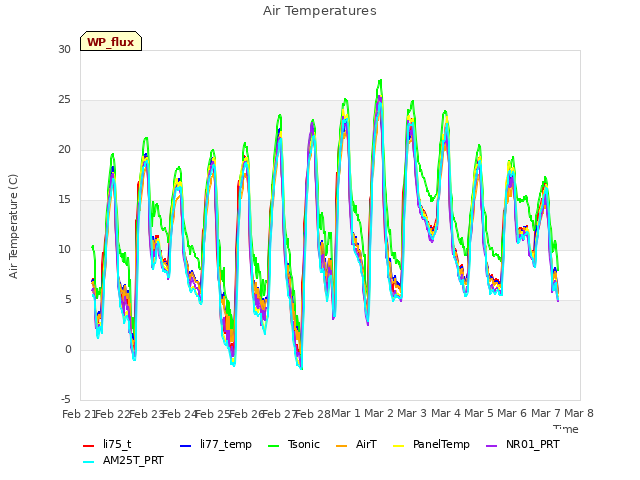Image resolution: width=640 pixels, height=480 pixels.
Task: Click the orange AirT legend color marker
Action: (342, 446)
